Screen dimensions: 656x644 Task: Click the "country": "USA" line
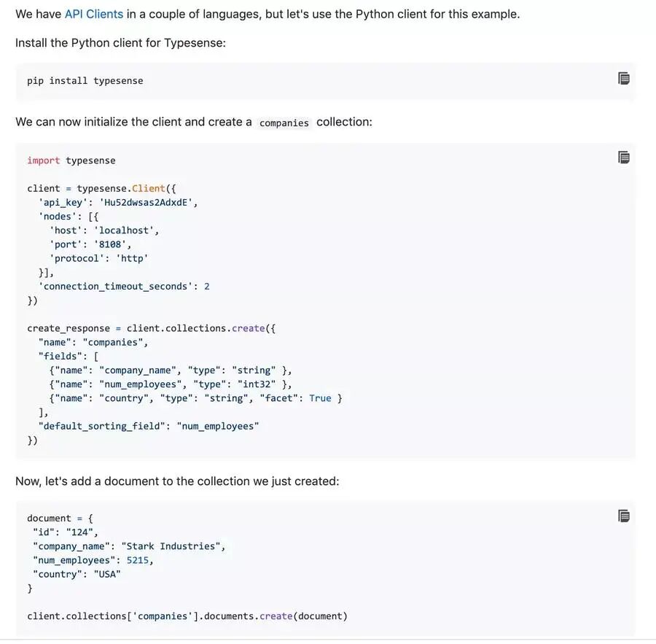(77, 575)
